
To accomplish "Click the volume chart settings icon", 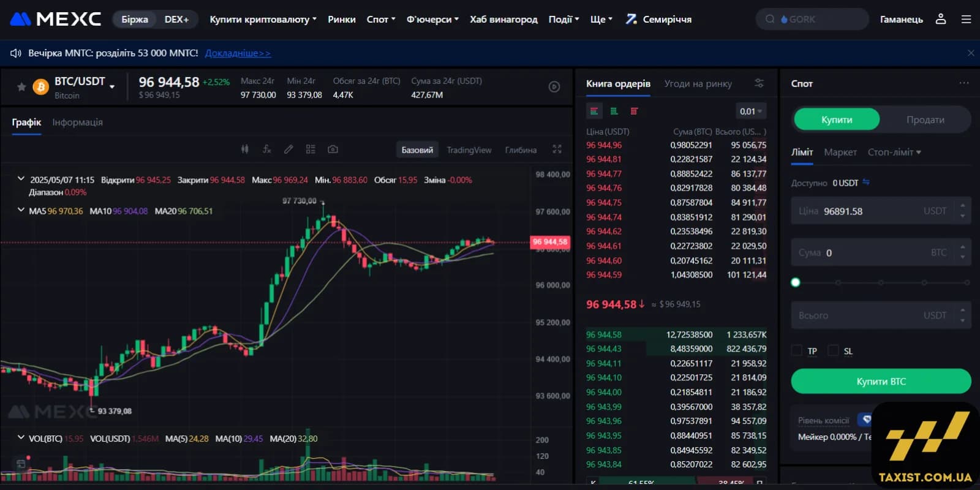I will pos(21,464).
